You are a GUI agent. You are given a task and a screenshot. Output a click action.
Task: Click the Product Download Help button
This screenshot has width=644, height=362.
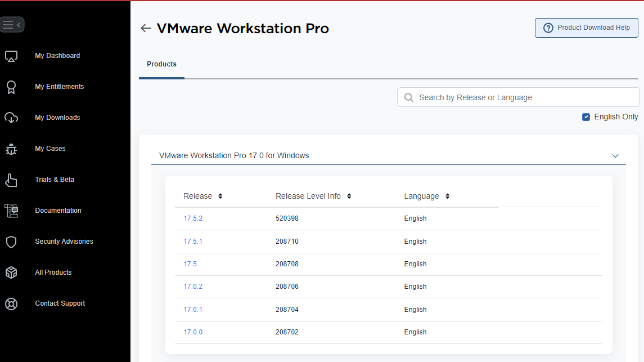586,28
